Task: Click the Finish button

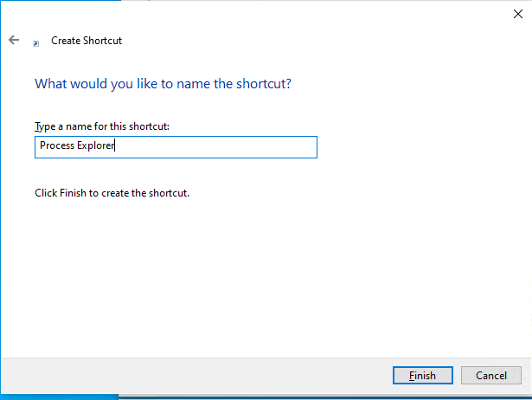Action: pyautogui.click(x=422, y=375)
